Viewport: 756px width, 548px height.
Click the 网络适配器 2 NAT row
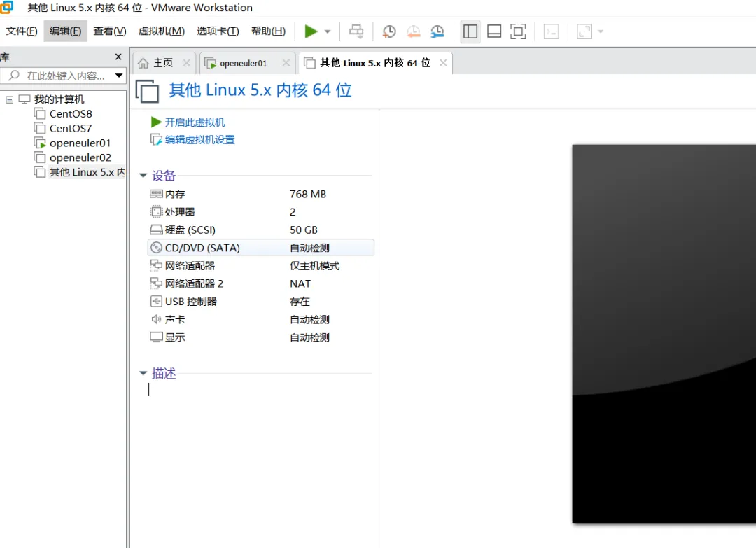coord(260,283)
